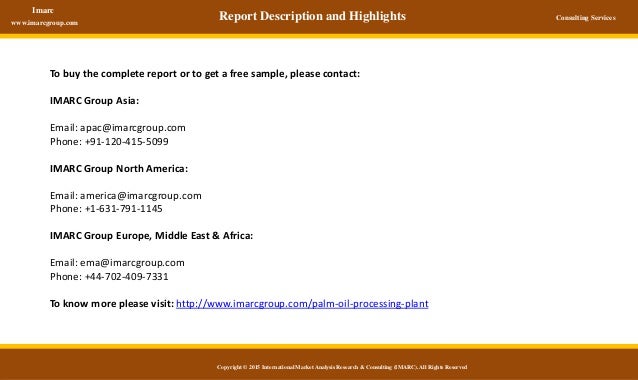
Task: Click the 'Phone:' label under North America section
Action: [66, 209]
